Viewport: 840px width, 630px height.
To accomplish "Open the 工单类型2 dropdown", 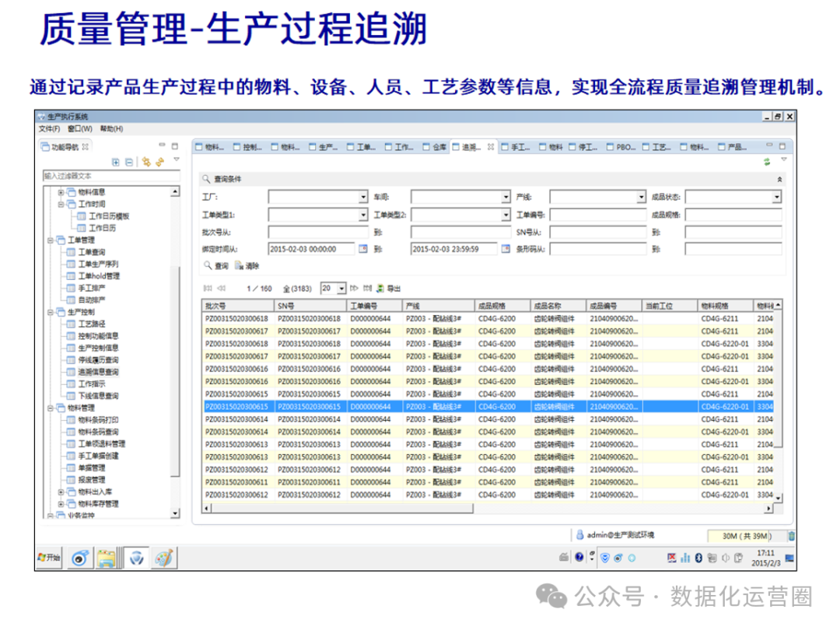I will (506, 215).
